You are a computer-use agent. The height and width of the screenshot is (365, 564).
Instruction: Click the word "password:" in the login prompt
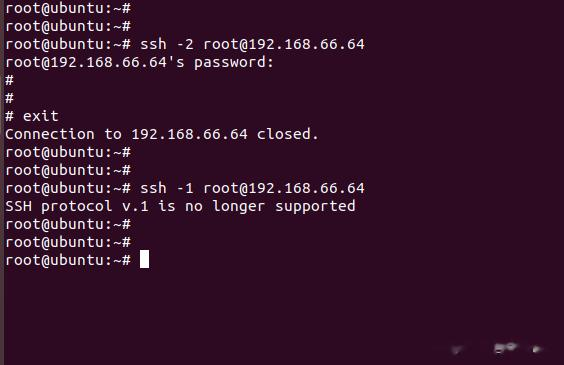tap(234, 63)
